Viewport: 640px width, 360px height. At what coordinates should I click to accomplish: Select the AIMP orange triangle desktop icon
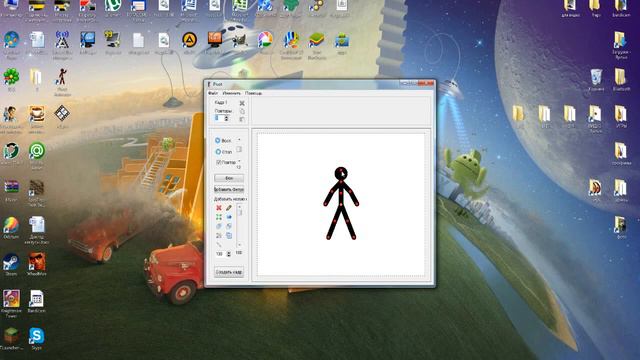coord(189,40)
